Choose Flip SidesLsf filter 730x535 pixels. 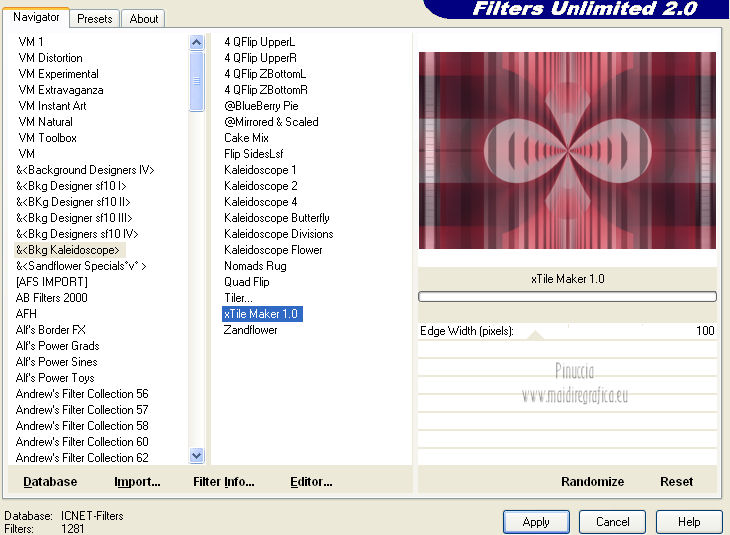[253, 154]
